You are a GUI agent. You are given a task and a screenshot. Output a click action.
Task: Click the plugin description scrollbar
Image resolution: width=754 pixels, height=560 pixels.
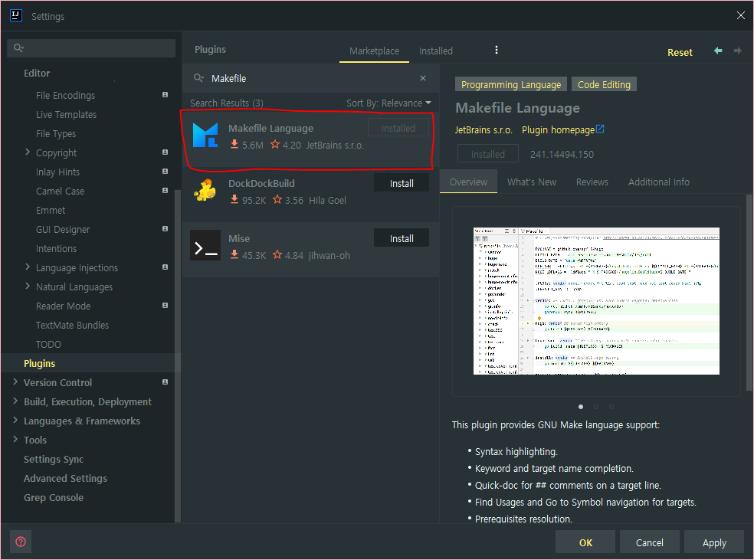[749, 293]
